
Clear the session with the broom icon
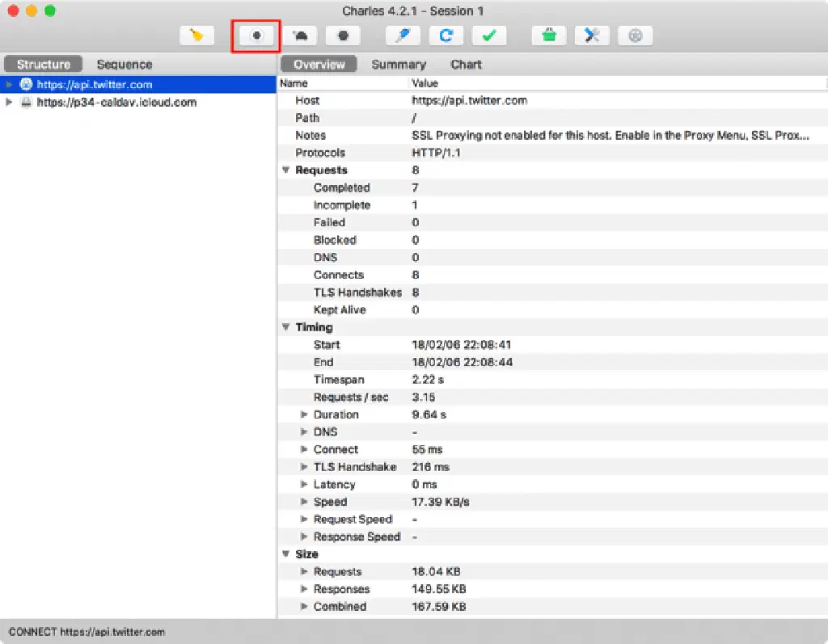point(196,36)
